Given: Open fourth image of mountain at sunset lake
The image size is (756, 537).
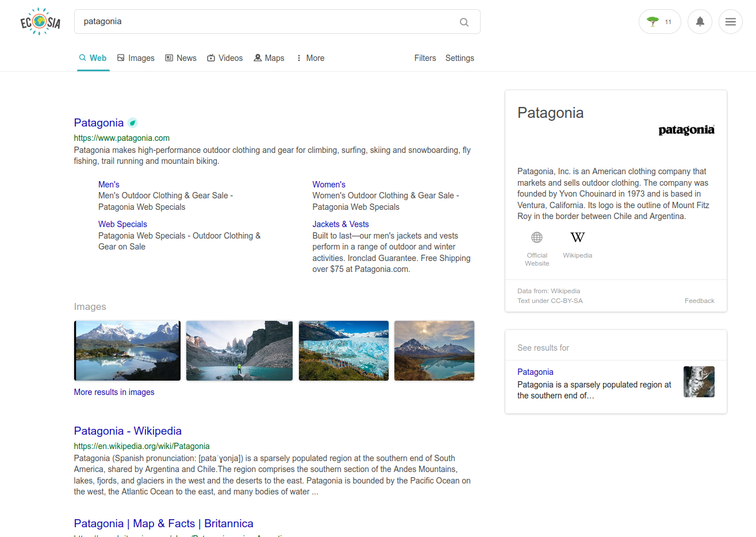Looking at the screenshot, I should (x=434, y=351).
